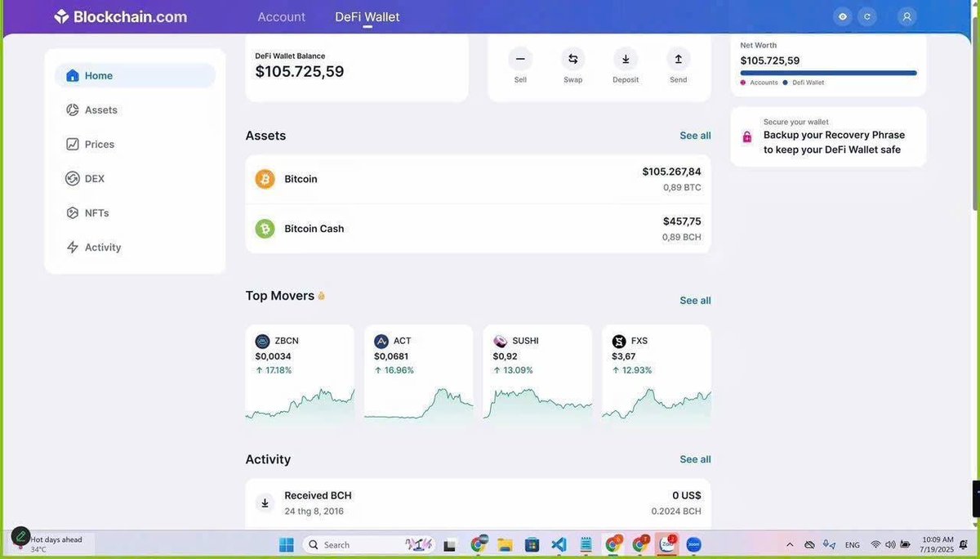Click the Net Worth $105.725,59 value
The image size is (980, 559).
(x=770, y=60)
